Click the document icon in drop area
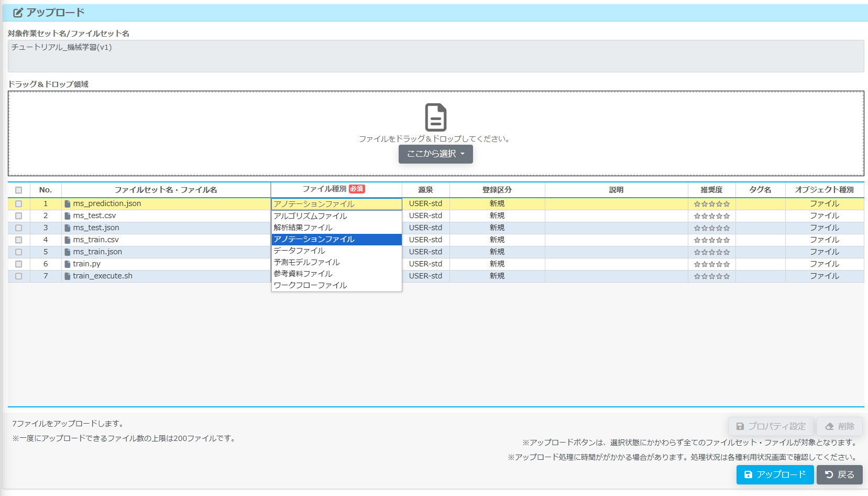This screenshot has width=868, height=496. coord(435,117)
